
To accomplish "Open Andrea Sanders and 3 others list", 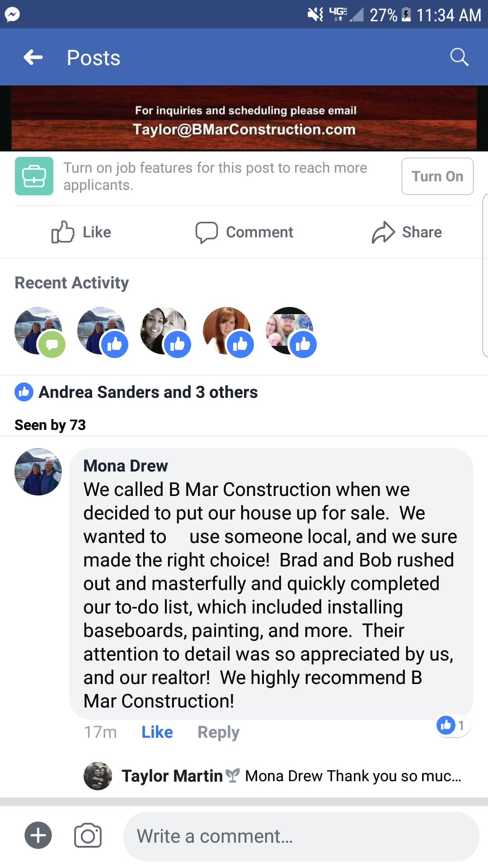I will 148,392.
